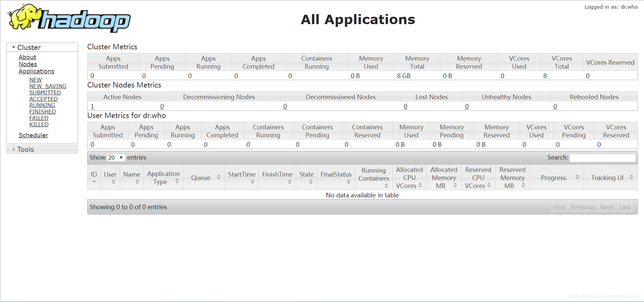Open the Applications link

coord(36,71)
